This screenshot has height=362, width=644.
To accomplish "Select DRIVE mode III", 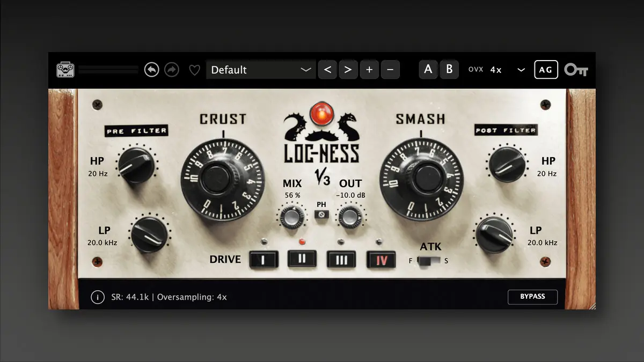I will pyautogui.click(x=342, y=260).
